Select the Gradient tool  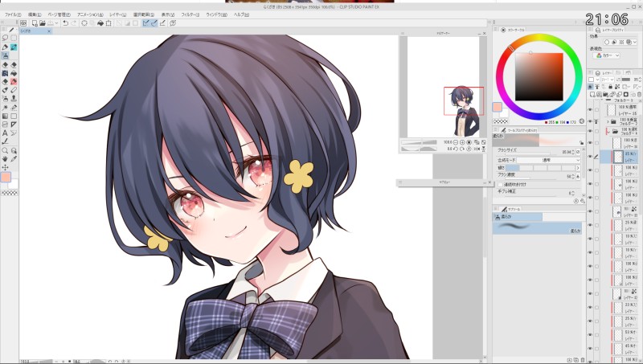5,116
